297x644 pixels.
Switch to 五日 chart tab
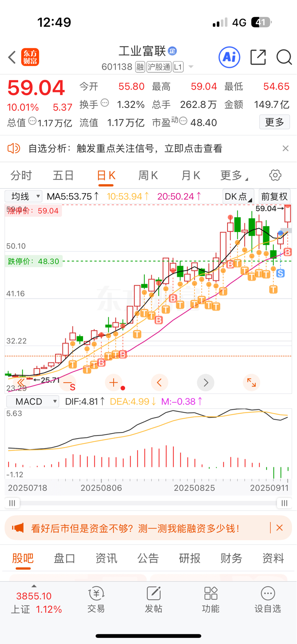(63, 176)
